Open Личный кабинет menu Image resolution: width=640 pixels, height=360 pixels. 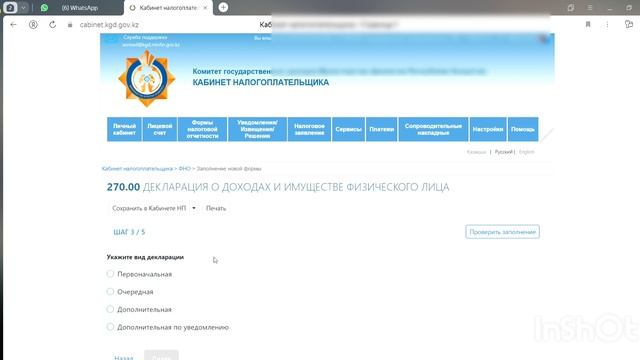tap(124, 129)
